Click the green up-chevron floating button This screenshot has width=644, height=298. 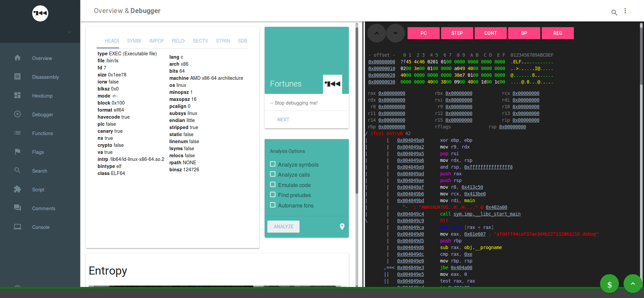633,284
